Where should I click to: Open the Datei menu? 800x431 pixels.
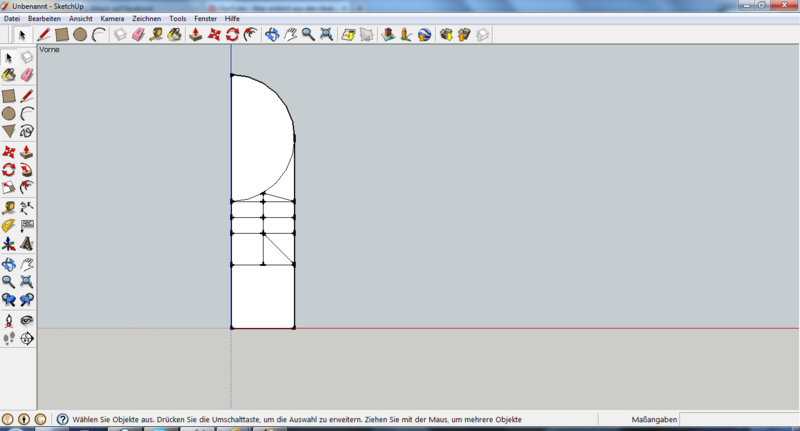coord(12,19)
